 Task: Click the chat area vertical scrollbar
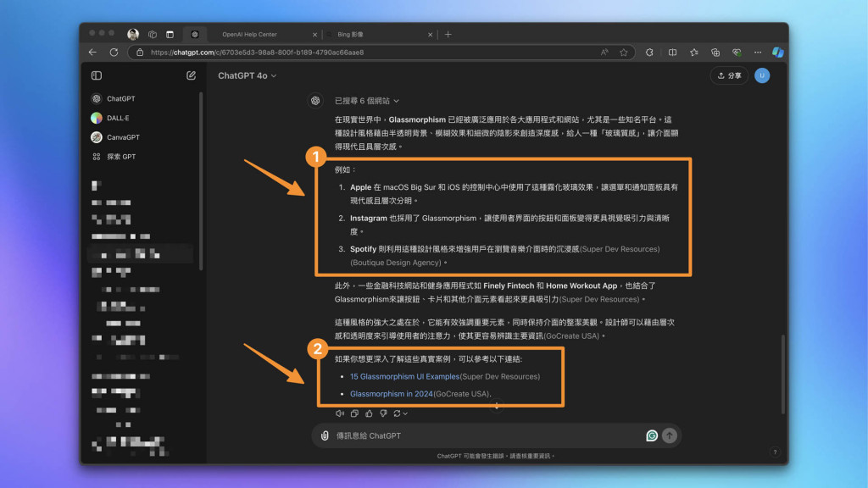tap(782, 374)
